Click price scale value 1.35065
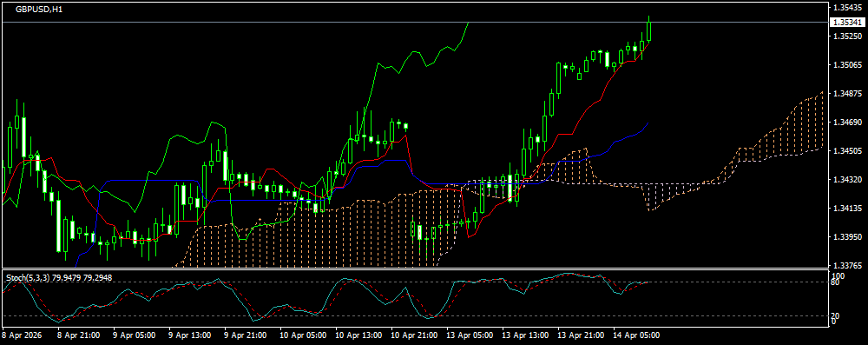The height and width of the screenshot is (345, 868). [847, 65]
